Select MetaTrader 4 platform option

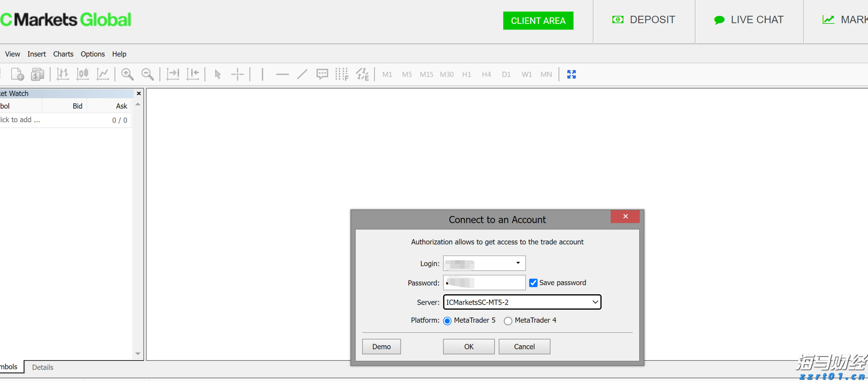[508, 321]
